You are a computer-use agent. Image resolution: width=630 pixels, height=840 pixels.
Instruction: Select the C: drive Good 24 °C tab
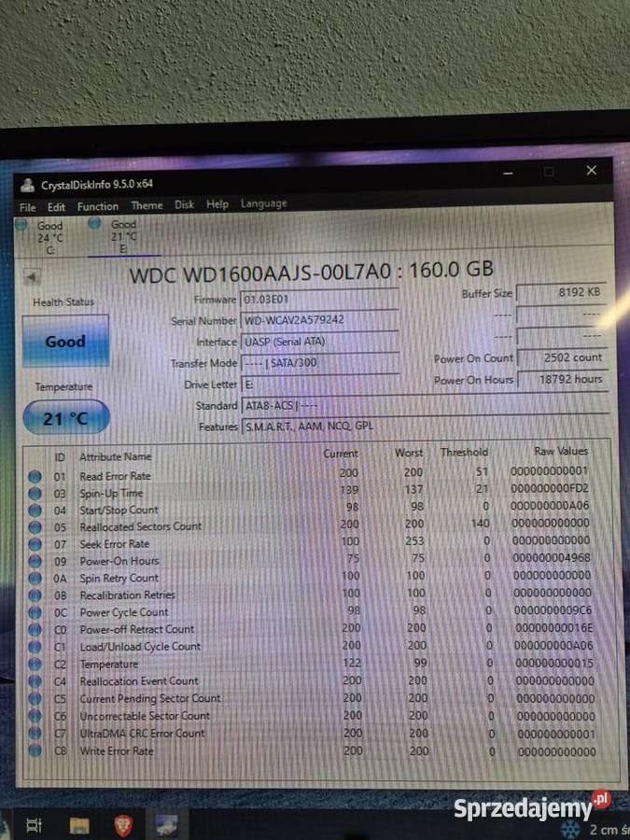pyautogui.click(x=46, y=237)
